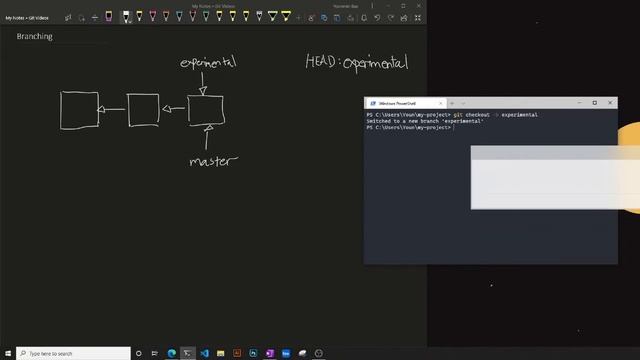Screen dimensions: 640x360
Task: Open the Share icon in OneNote
Action: [x=404, y=18]
